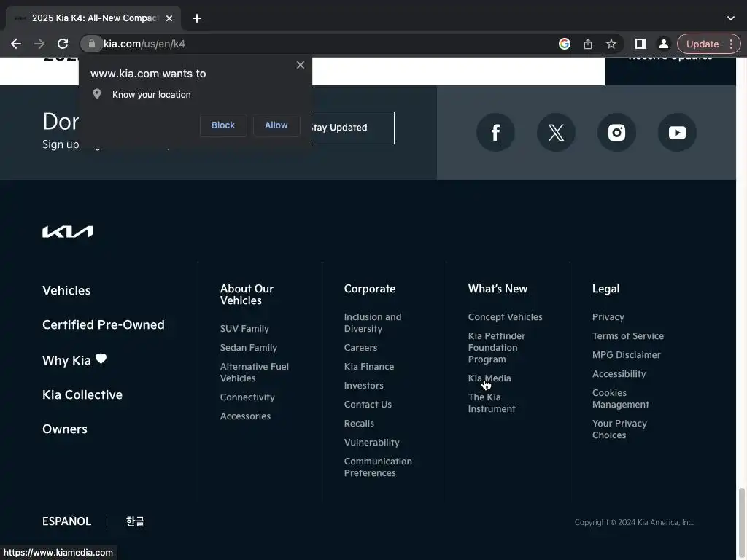
Task: Open the MPG Disclaimer link
Action: [627, 355]
